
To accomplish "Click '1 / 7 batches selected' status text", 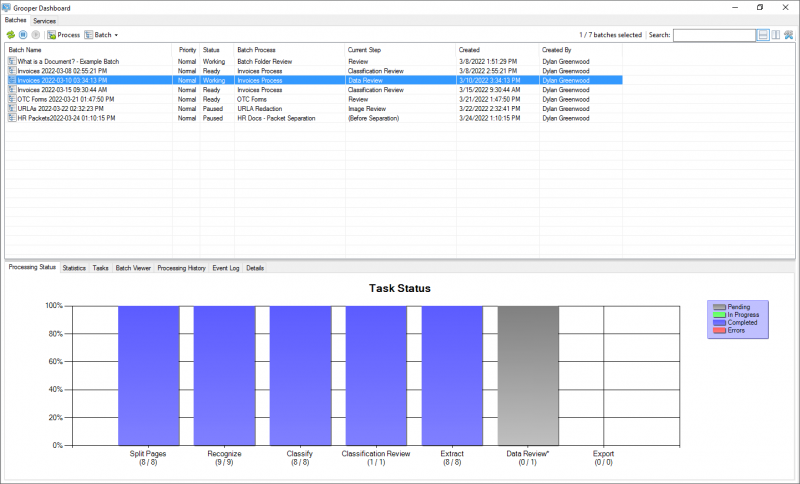I will pos(610,35).
